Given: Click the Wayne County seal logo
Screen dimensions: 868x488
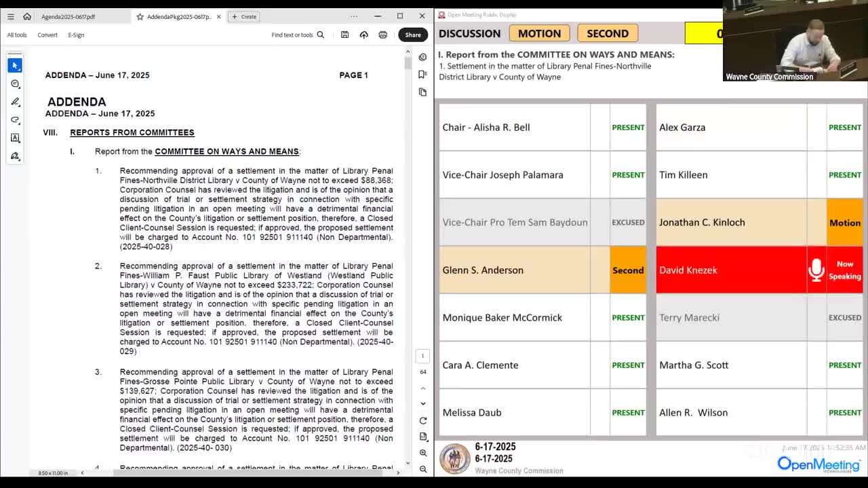Looking at the screenshot, I should pos(454,459).
